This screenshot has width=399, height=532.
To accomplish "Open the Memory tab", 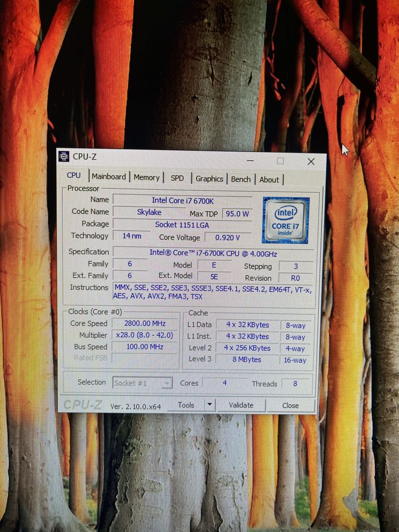I will pos(146,178).
